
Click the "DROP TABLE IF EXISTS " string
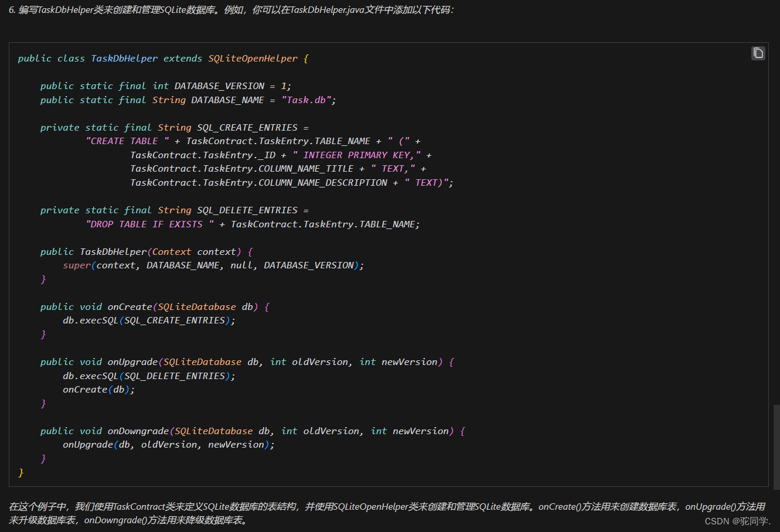149,224
